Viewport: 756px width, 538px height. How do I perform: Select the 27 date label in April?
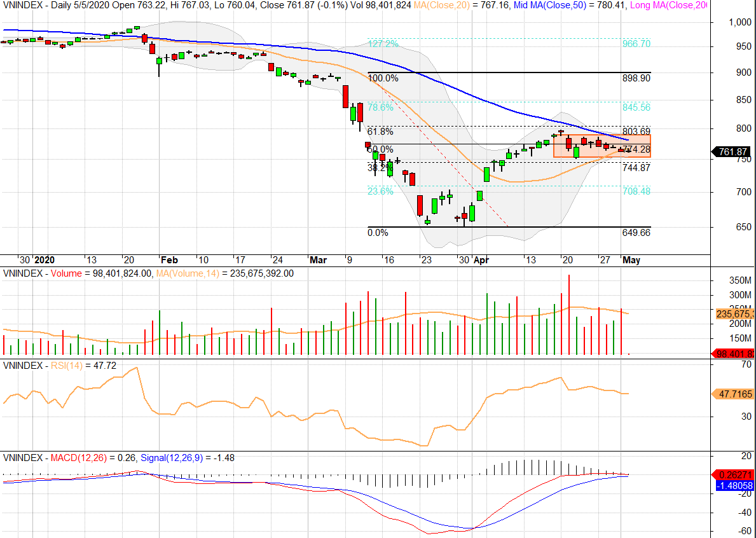tap(605, 260)
